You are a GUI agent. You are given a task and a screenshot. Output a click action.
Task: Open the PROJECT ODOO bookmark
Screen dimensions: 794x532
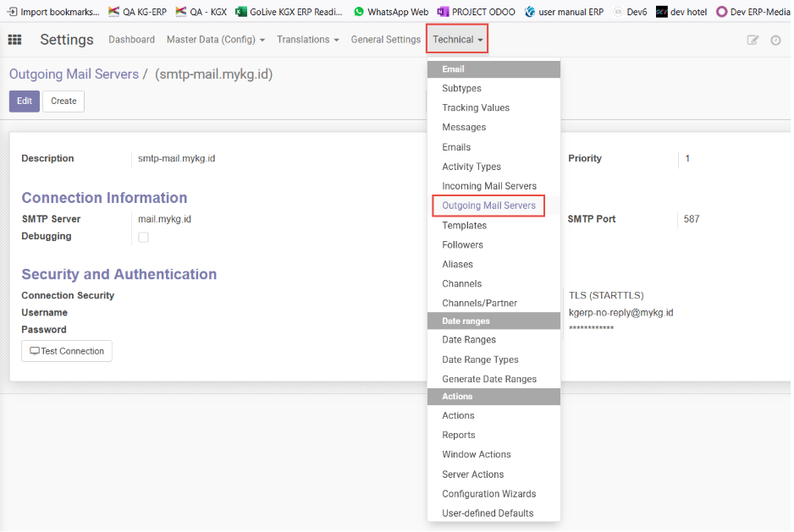pyautogui.click(x=478, y=12)
